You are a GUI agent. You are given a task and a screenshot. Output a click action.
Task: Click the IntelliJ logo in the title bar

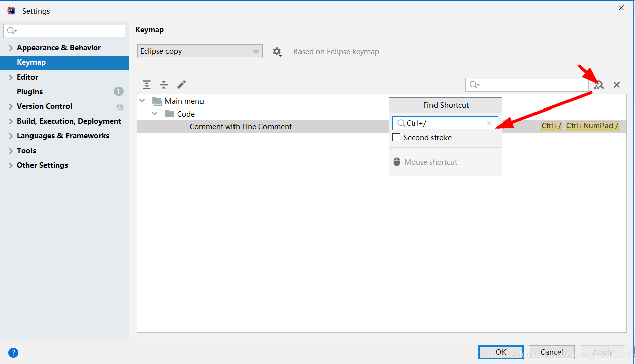[x=11, y=11]
